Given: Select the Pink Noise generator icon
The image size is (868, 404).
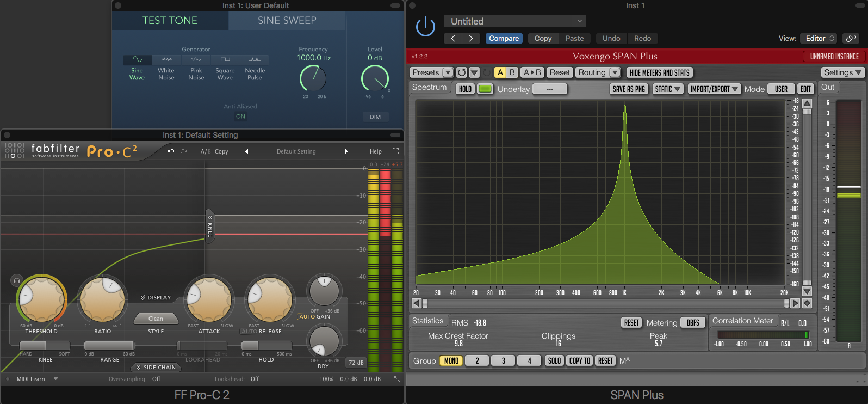Looking at the screenshot, I should [x=196, y=59].
